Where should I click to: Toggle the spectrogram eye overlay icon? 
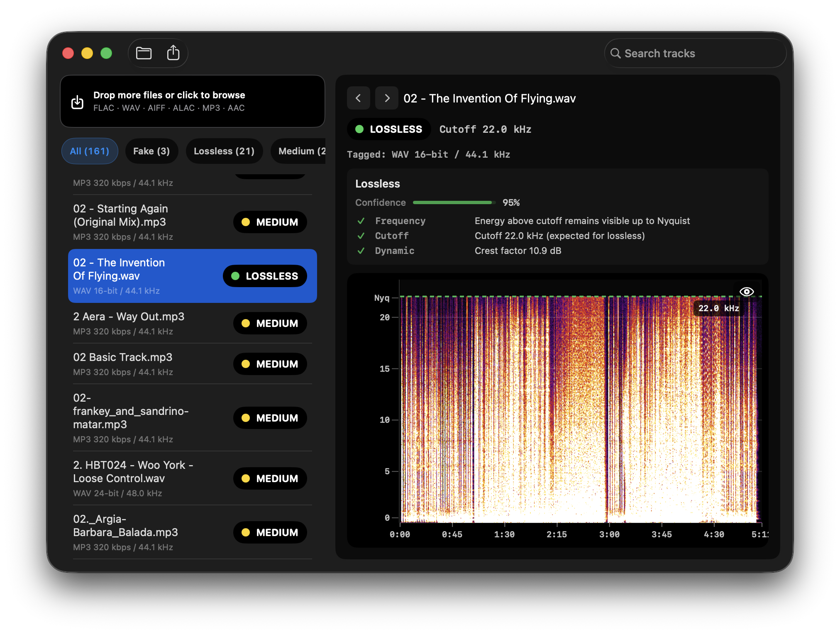(747, 292)
